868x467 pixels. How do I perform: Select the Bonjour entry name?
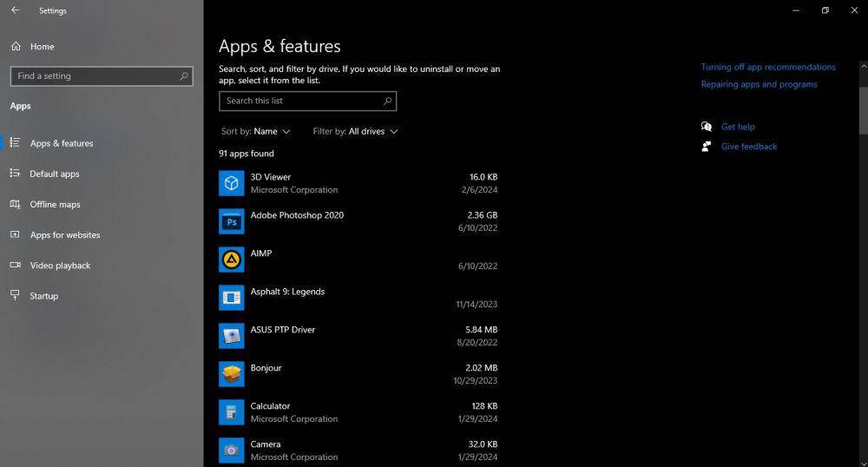coord(266,368)
